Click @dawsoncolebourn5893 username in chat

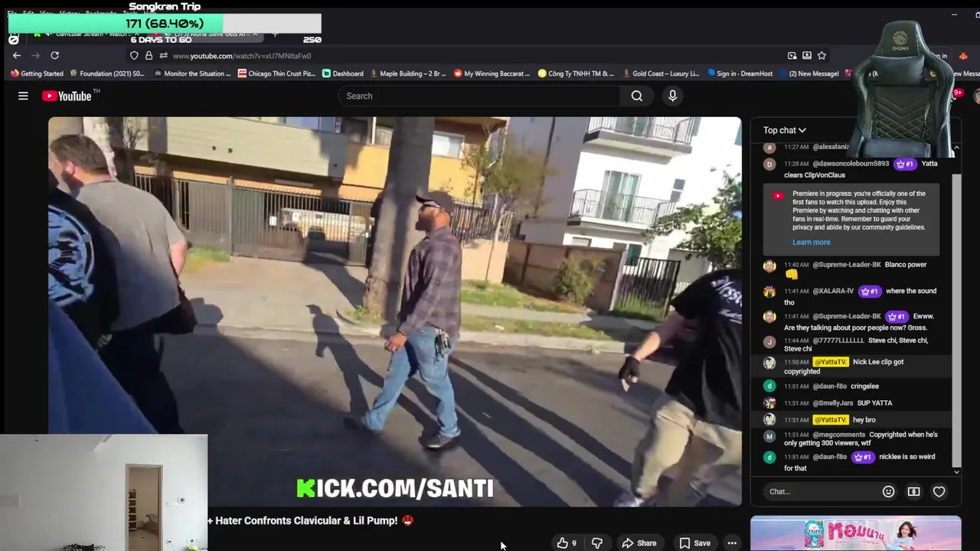[x=851, y=164]
